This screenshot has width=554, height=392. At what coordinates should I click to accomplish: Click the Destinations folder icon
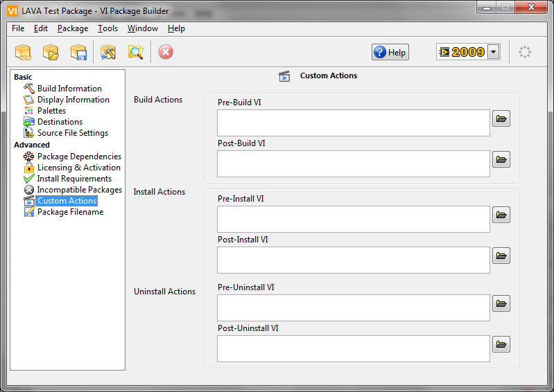point(28,122)
